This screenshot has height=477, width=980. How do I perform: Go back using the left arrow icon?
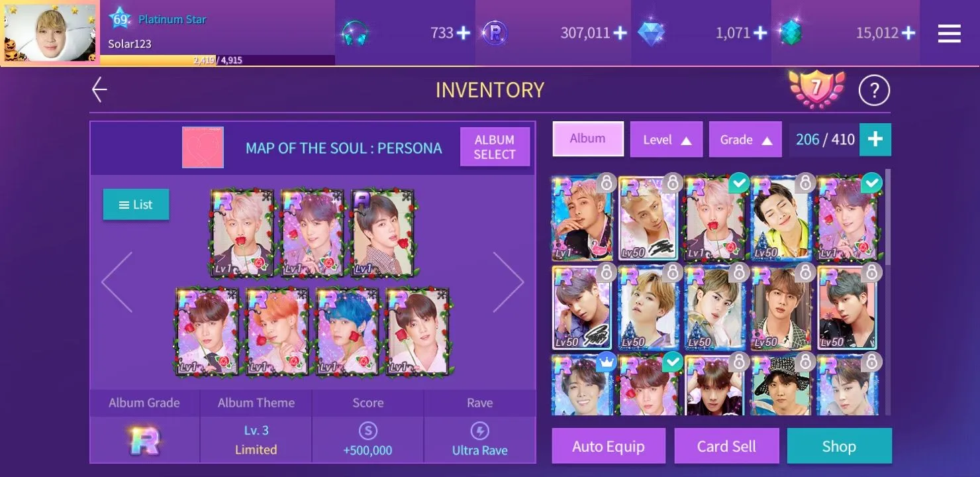99,89
